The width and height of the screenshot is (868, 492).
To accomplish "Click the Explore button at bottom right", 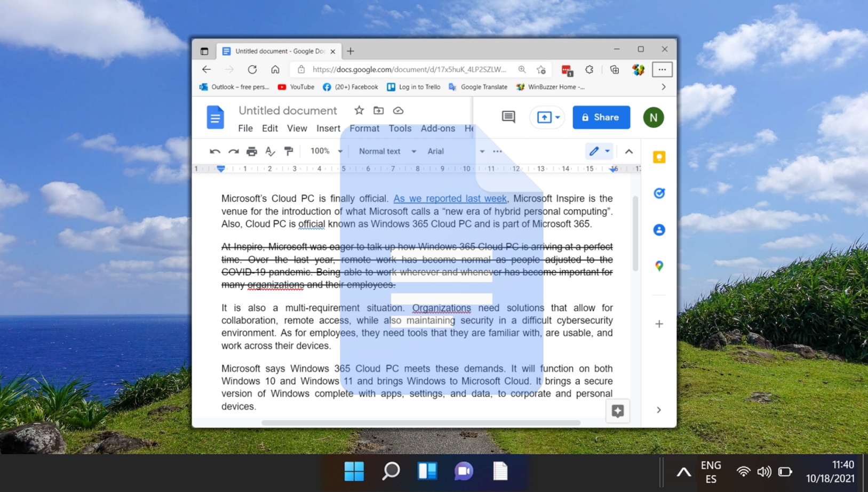I will [x=618, y=411].
